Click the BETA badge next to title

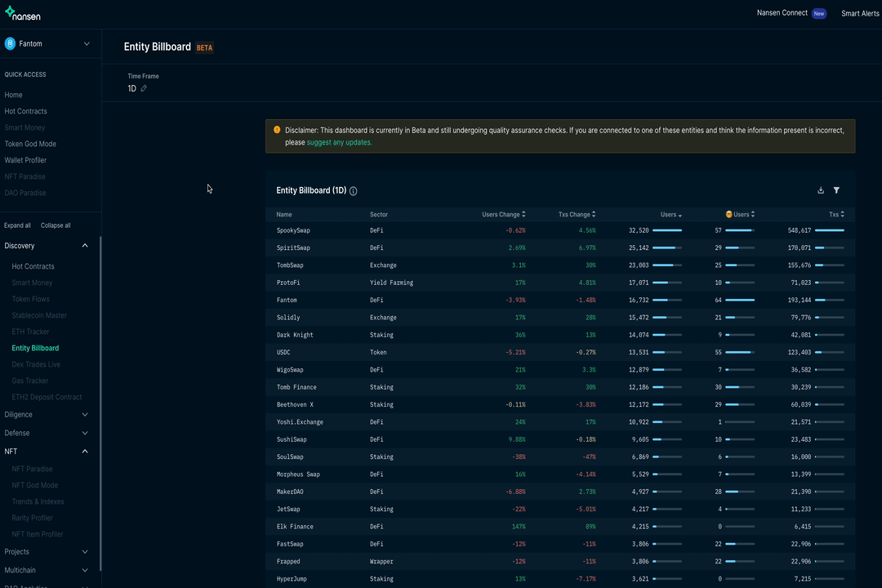pyautogui.click(x=204, y=48)
